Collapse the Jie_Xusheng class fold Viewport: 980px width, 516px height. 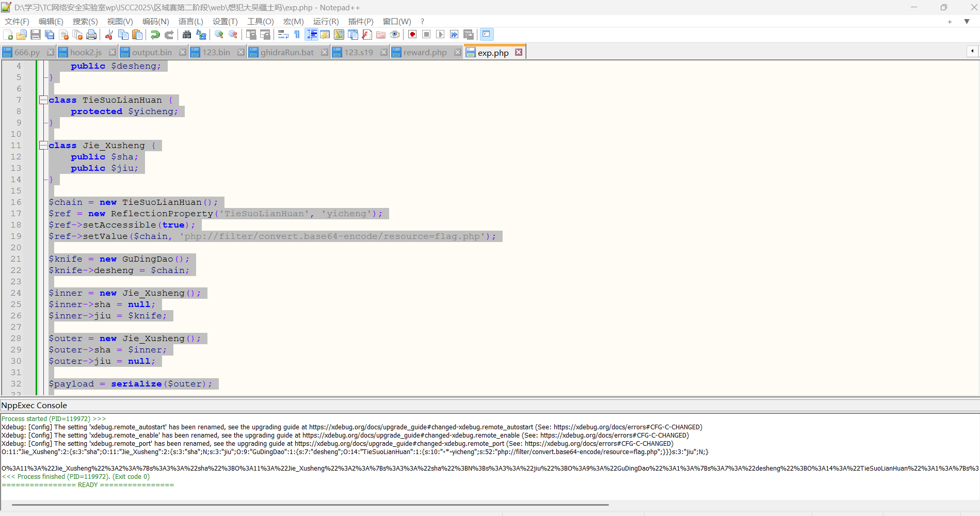click(43, 146)
